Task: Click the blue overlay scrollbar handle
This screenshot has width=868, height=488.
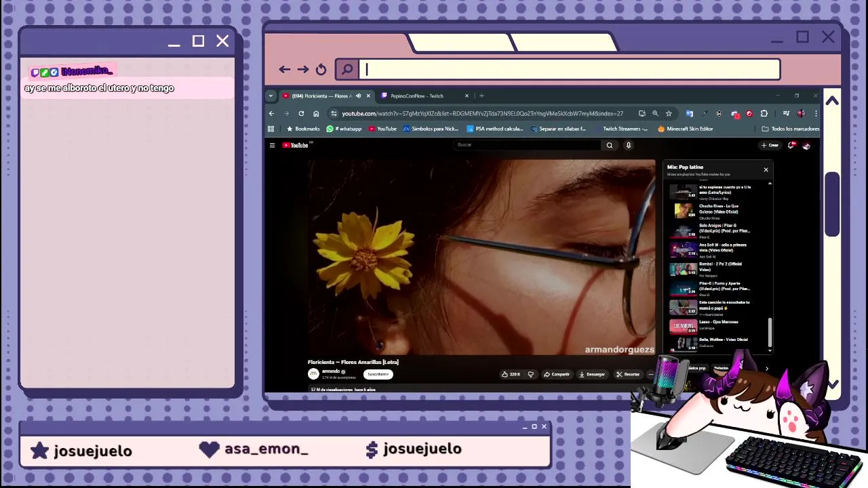Action: [832, 204]
